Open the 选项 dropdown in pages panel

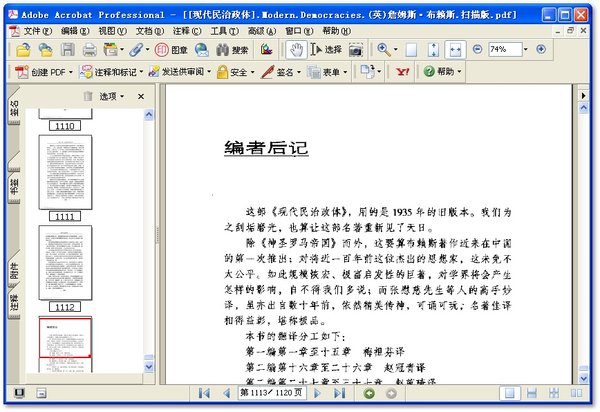coord(112,96)
